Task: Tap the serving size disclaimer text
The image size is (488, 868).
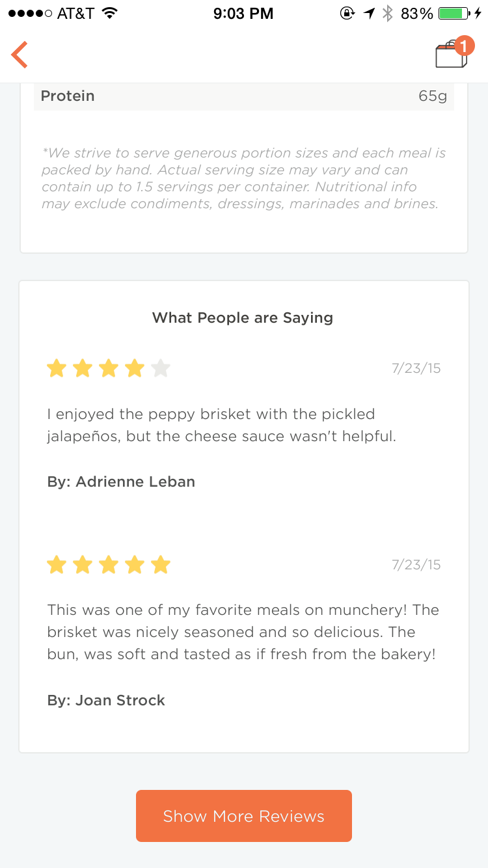Action: coord(243,178)
